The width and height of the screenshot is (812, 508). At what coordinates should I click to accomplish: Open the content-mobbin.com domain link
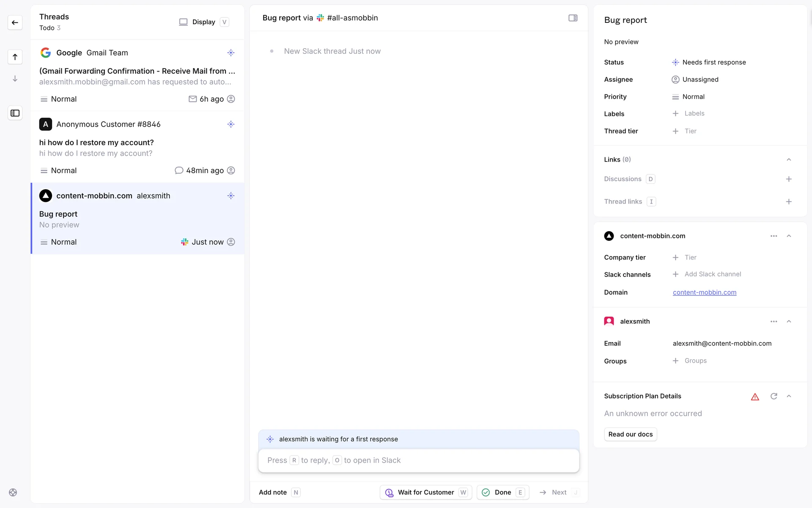pos(704,293)
